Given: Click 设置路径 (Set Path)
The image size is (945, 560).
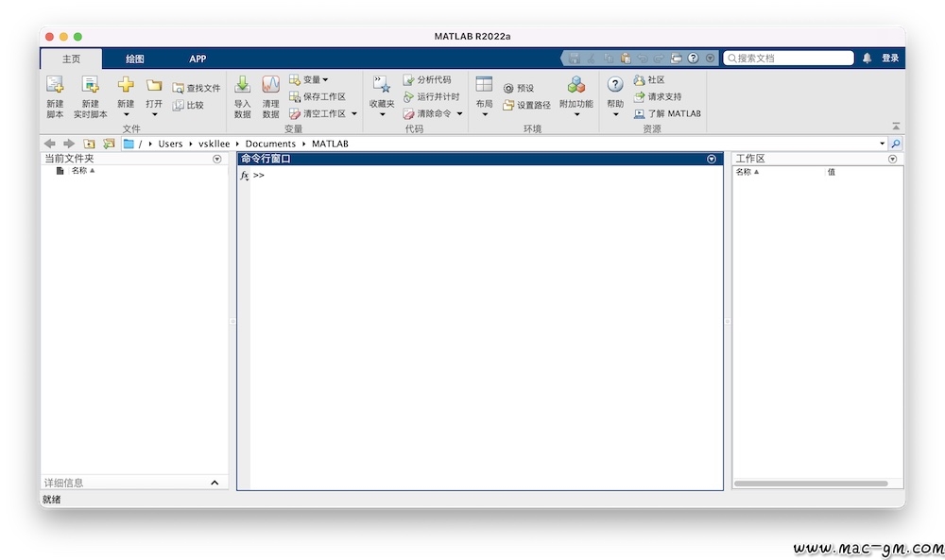Looking at the screenshot, I should pyautogui.click(x=526, y=105).
